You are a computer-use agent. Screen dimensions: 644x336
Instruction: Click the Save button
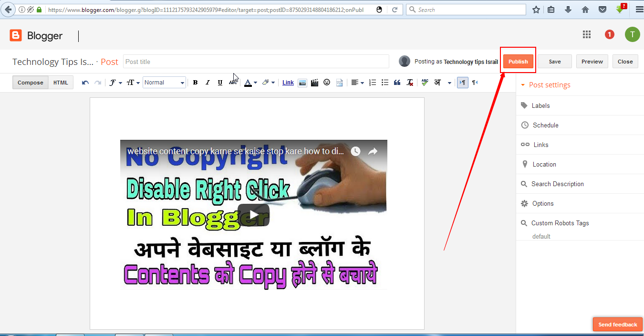pyautogui.click(x=555, y=62)
